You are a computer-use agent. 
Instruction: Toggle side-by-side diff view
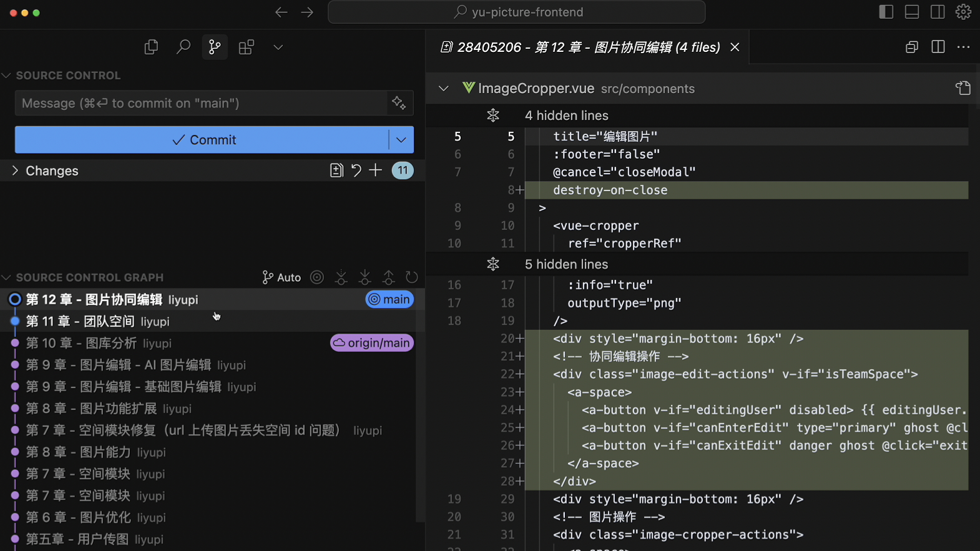click(938, 47)
